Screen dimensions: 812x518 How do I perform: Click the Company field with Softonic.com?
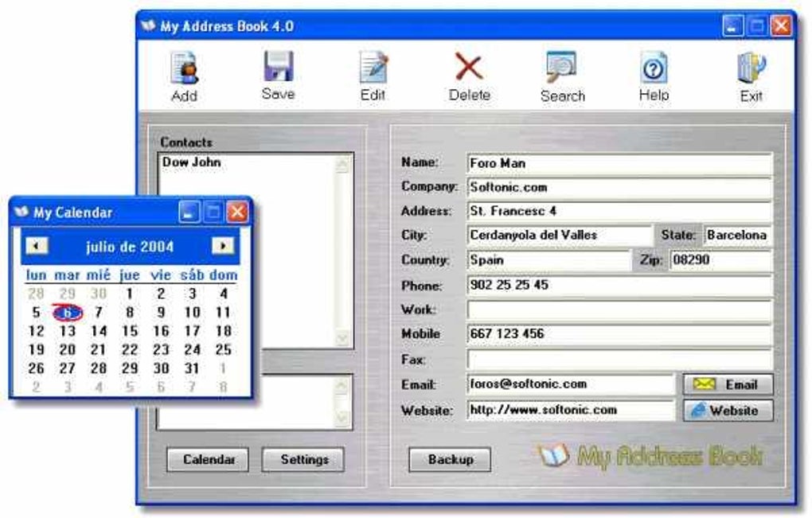pos(619,187)
